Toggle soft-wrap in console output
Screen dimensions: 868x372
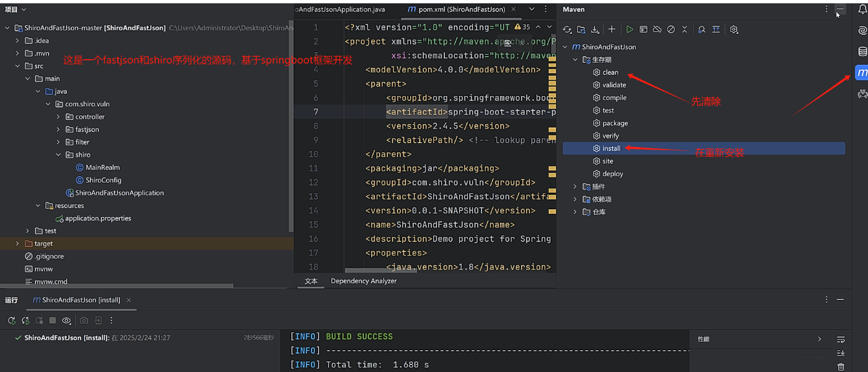click(x=841, y=340)
